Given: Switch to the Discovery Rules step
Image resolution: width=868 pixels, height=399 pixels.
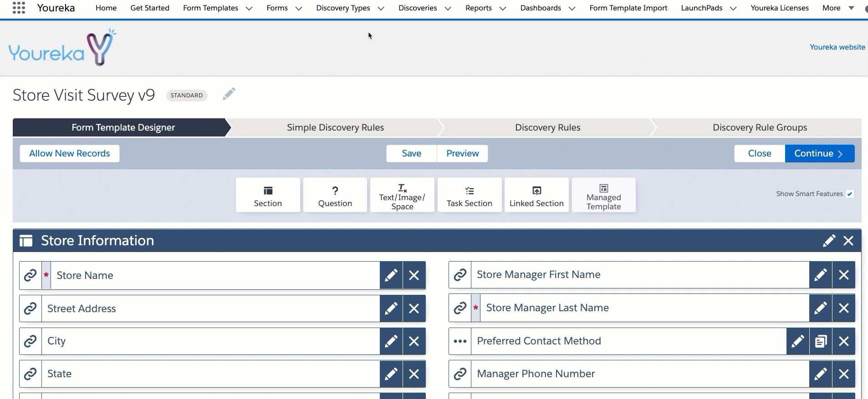Looking at the screenshot, I should tap(547, 127).
